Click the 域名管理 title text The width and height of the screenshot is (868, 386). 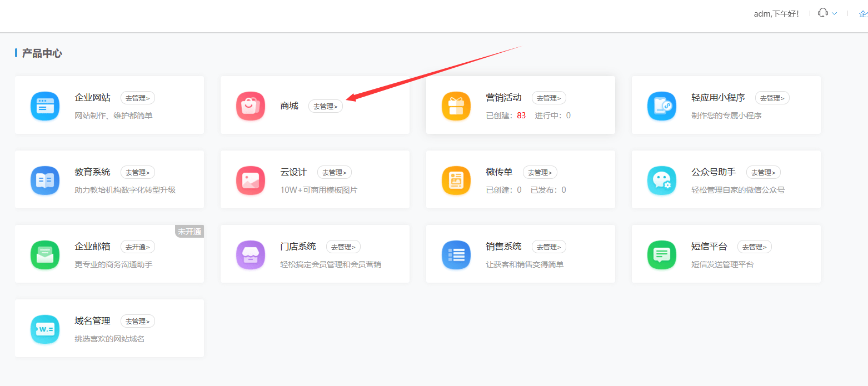pos(92,321)
